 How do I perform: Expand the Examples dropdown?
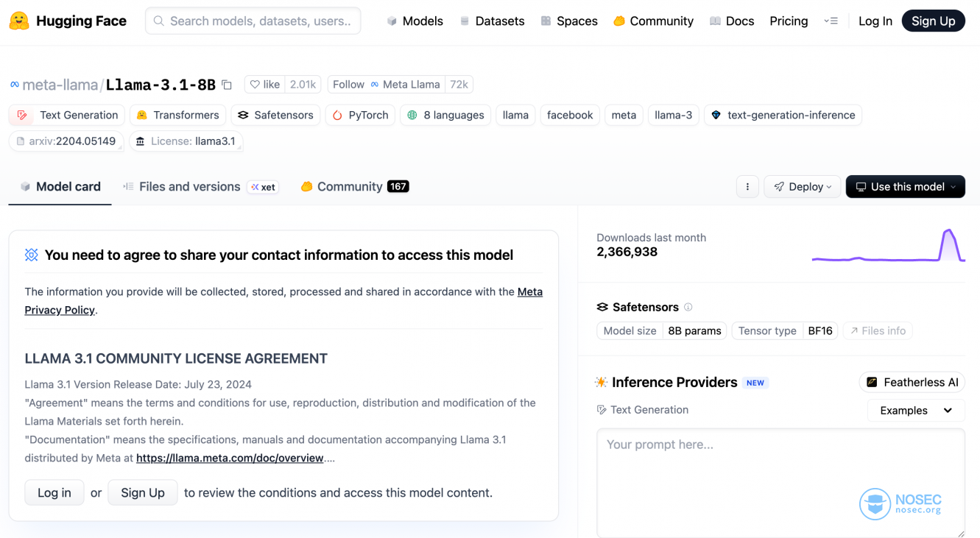coord(915,411)
